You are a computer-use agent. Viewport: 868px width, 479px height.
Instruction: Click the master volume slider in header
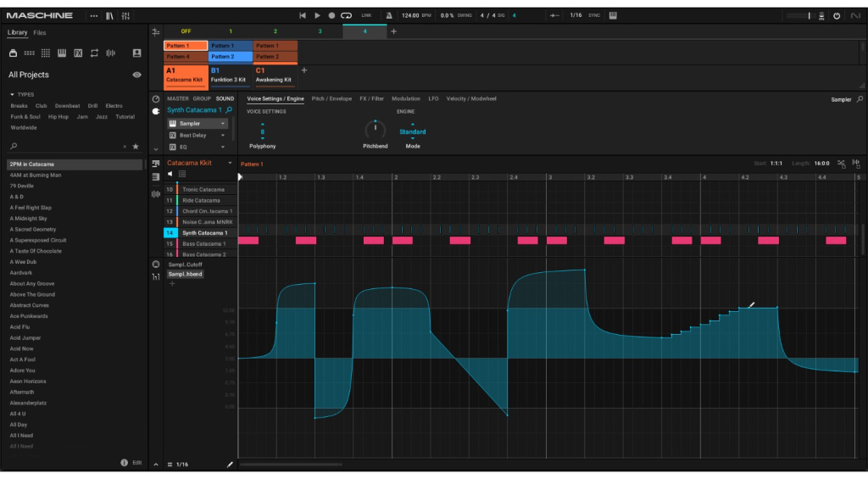[799, 16]
